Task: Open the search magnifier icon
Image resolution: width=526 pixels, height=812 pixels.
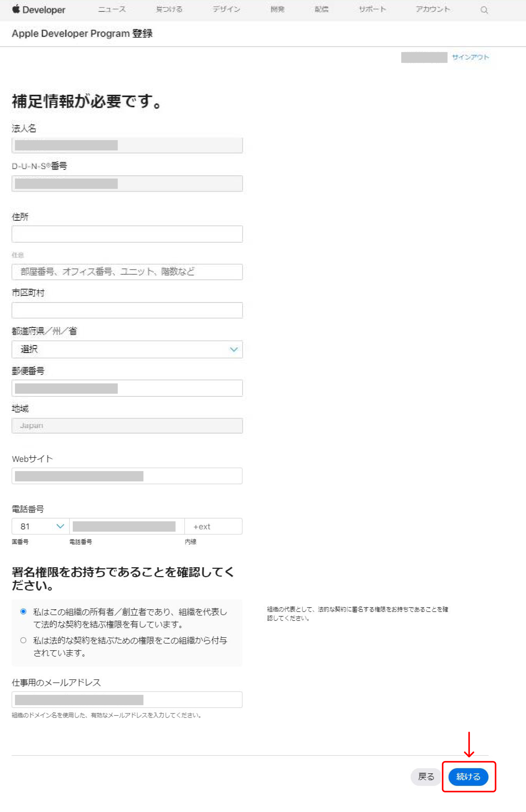Action: [484, 10]
